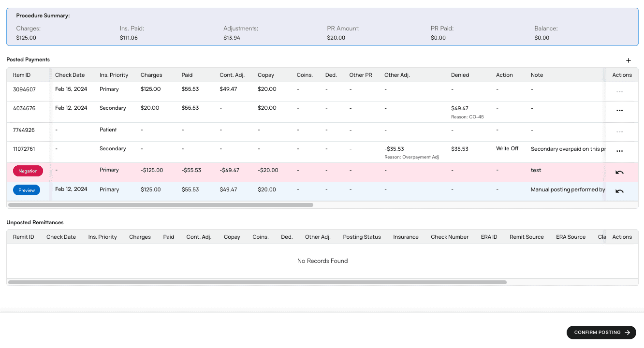
Task: Click the Insurance column header
Action: click(406, 237)
